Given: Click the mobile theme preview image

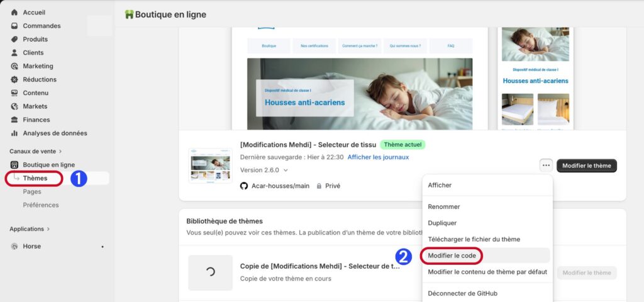Looking at the screenshot, I should point(536,79).
